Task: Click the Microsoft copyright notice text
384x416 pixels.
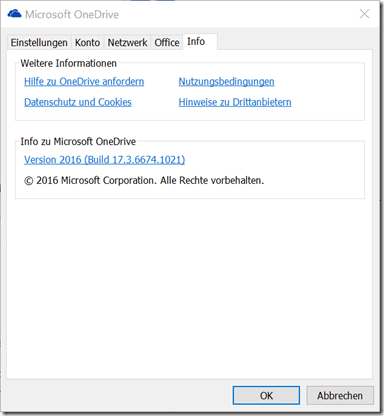Action: point(144,180)
